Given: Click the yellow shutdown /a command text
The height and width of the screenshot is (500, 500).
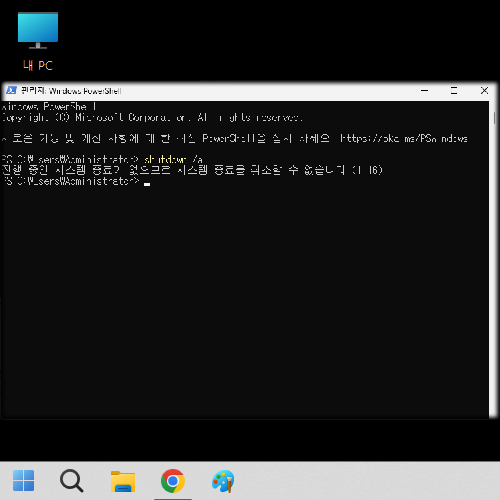Looking at the screenshot, I should pos(173,159).
